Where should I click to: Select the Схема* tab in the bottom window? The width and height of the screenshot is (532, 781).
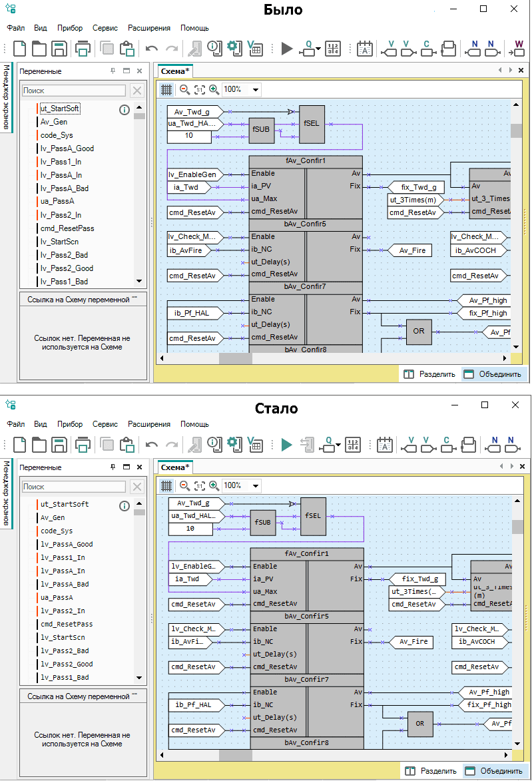pyautogui.click(x=175, y=467)
